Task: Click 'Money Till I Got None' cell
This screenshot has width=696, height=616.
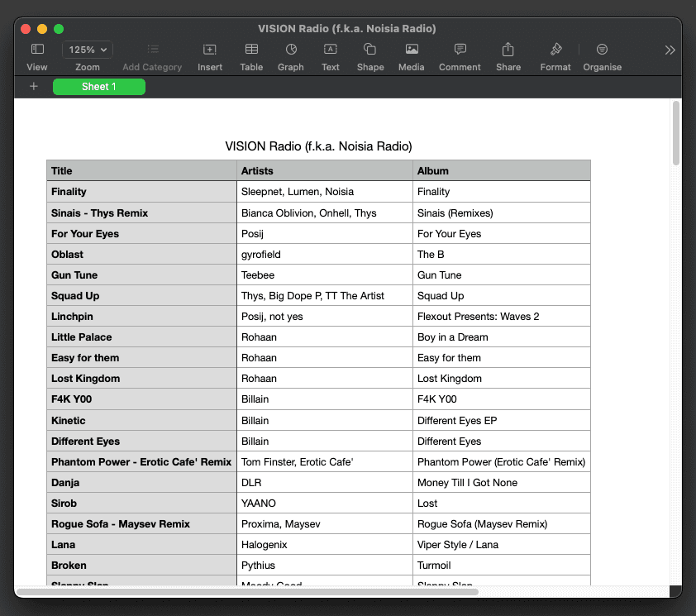Action: pos(502,482)
